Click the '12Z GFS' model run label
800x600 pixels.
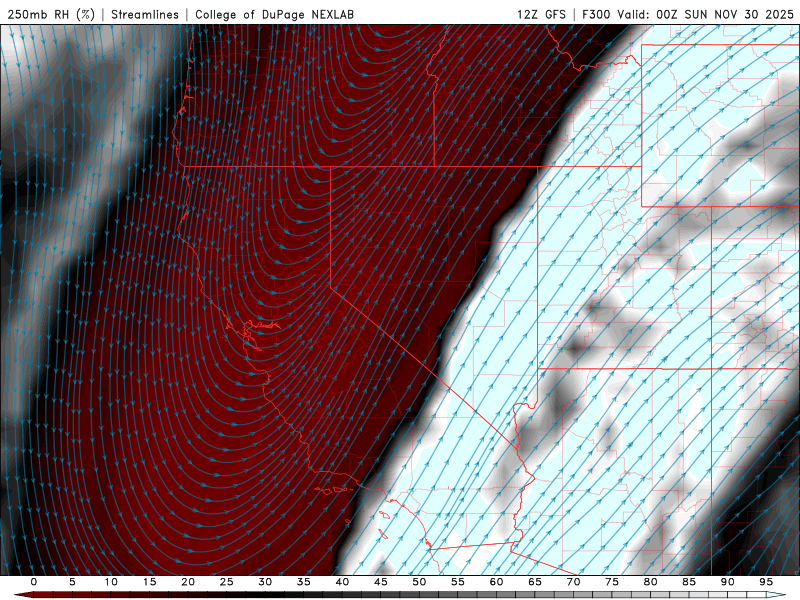click(541, 14)
